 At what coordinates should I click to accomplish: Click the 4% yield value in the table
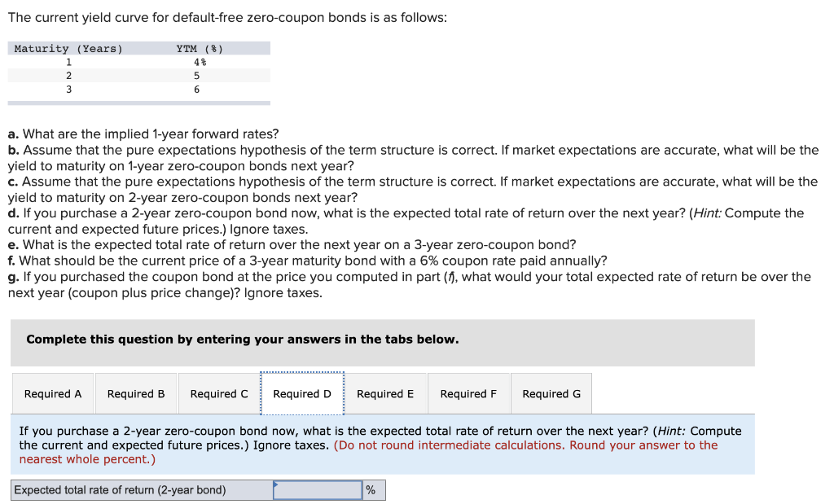(196, 61)
